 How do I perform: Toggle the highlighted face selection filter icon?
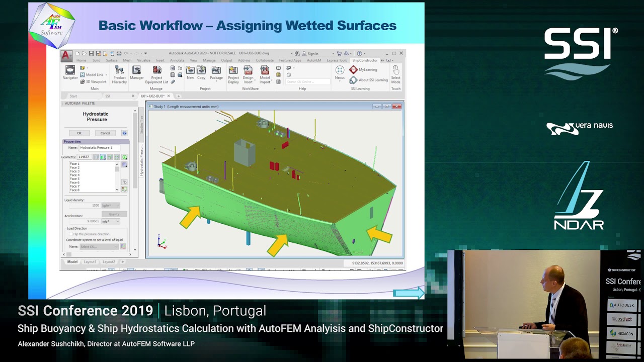point(103,157)
